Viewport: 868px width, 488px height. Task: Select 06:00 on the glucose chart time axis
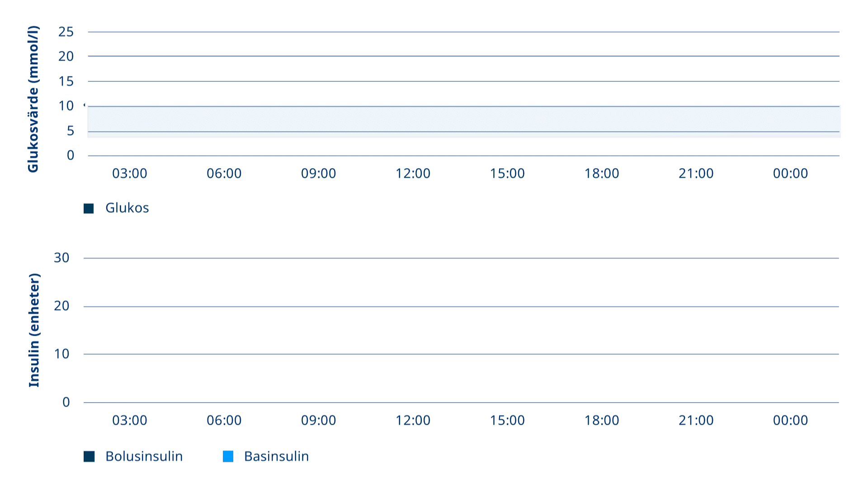(x=224, y=174)
